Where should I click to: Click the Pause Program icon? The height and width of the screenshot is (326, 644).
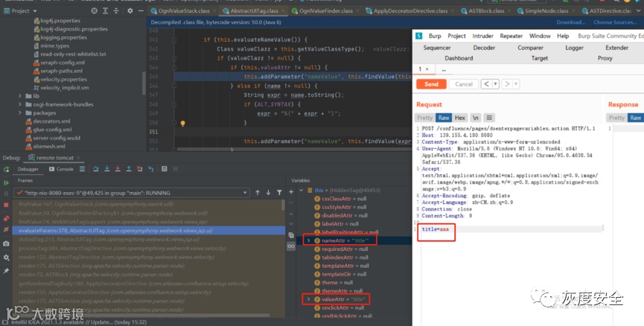6,194
